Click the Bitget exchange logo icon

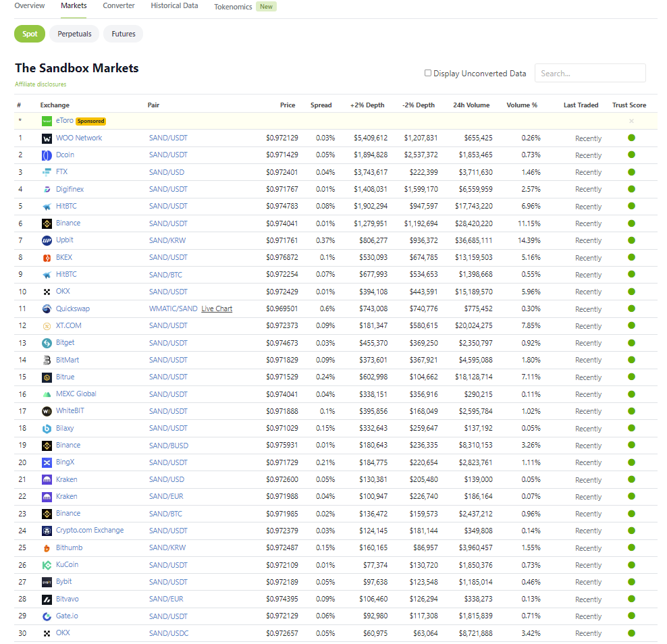tap(47, 343)
